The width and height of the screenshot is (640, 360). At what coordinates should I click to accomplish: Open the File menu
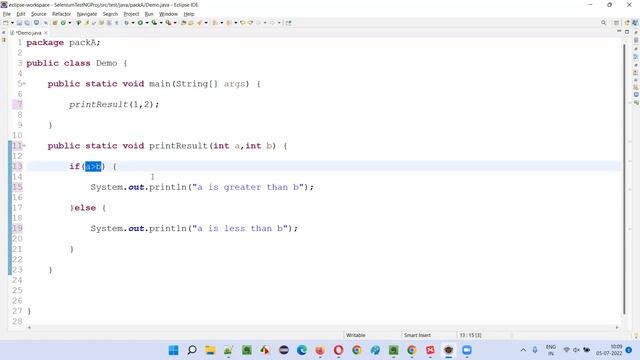coord(7,14)
